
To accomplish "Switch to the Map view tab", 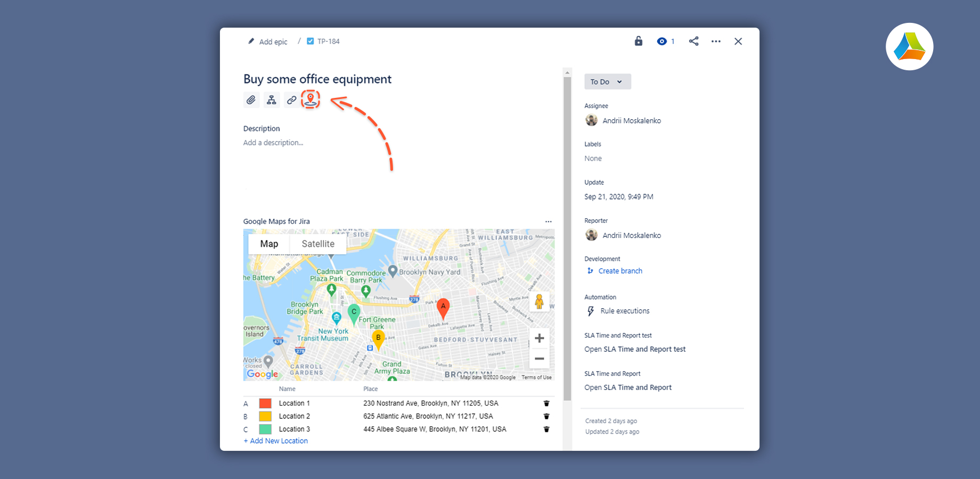I will (x=269, y=244).
